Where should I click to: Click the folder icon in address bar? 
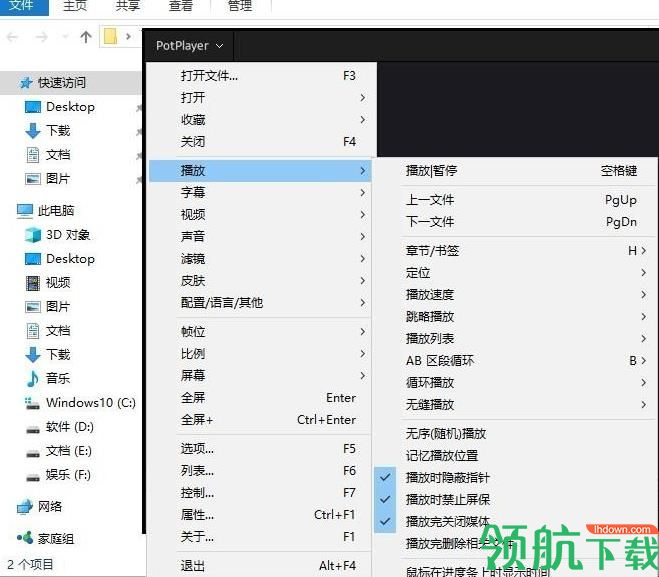click(111, 37)
